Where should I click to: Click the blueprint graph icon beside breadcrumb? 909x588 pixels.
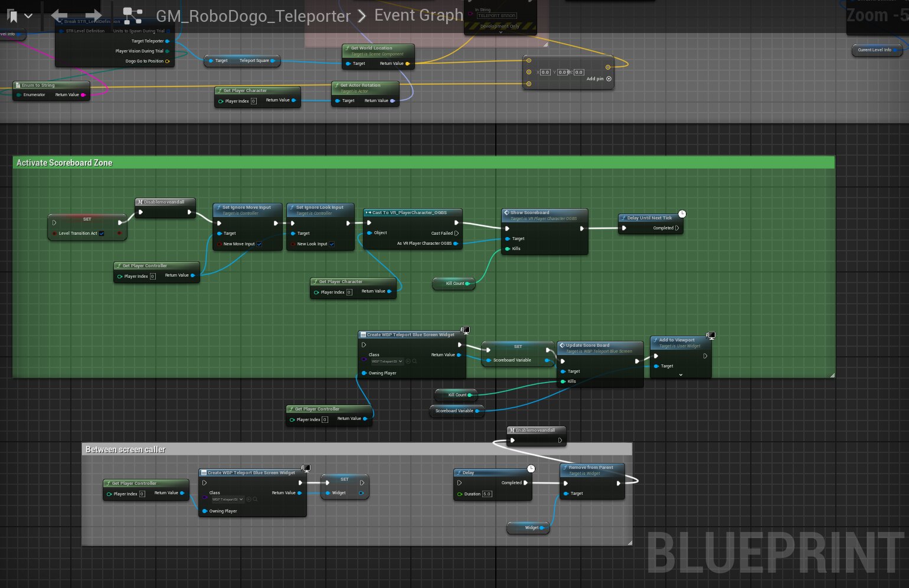pyautogui.click(x=133, y=16)
